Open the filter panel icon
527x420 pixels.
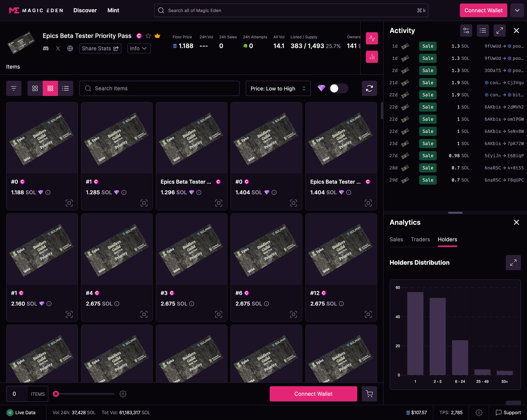point(14,89)
